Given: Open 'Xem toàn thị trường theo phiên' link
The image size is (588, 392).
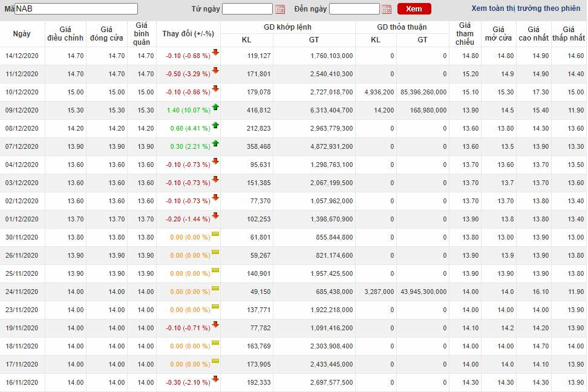Looking at the screenshot, I should [x=526, y=8].
